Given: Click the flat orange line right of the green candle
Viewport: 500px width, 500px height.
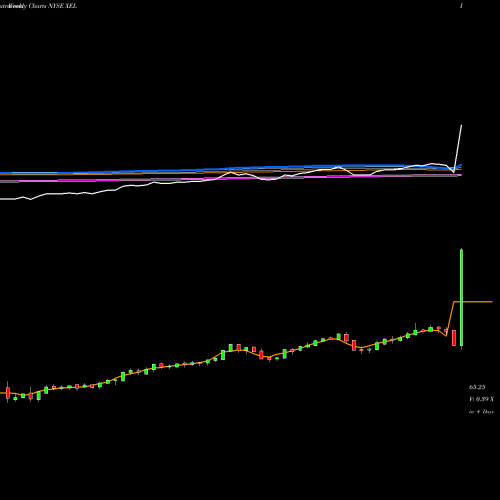Looking at the screenshot, I should [x=477, y=302].
